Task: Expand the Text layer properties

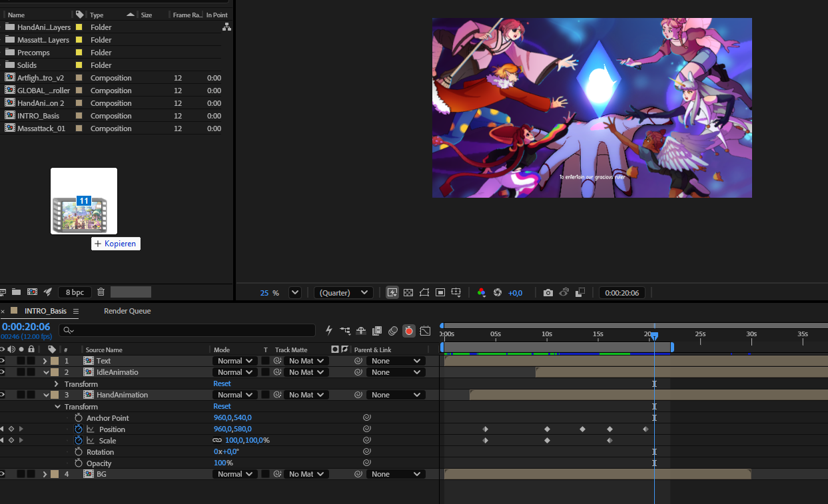Action: 45,361
